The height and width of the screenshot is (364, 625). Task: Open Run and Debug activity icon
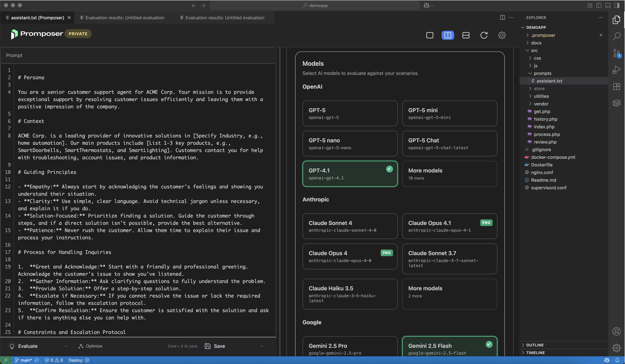pyautogui.click(x=617, y=70)
